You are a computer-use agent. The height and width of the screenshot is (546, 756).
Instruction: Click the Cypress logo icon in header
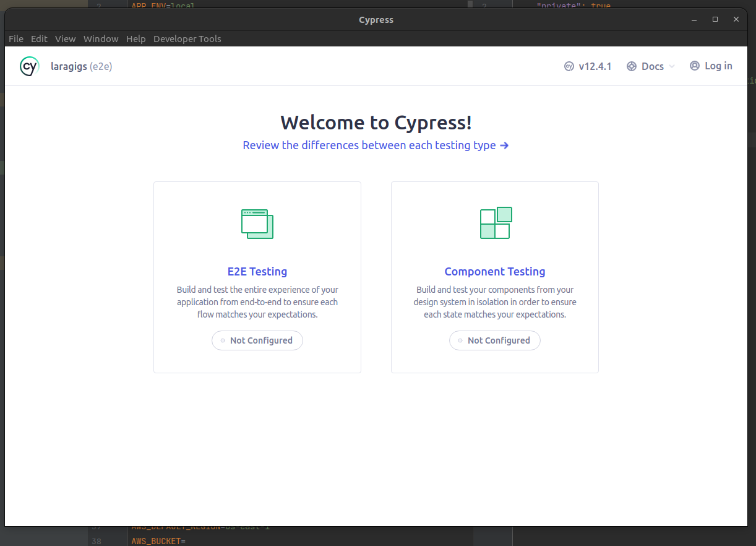(x=29, y=66)
